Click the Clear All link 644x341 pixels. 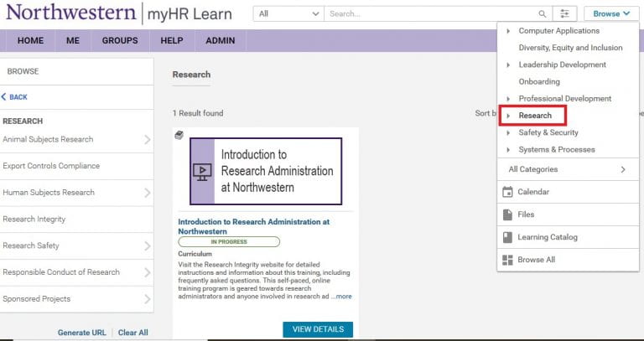coord(133,333)
